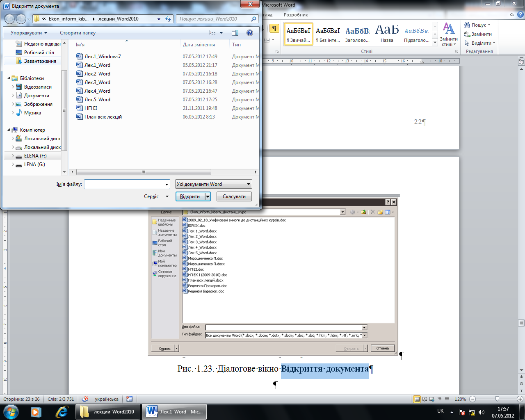Apply the Підзаголовок style
The height and width of the screenshot is (420, 525).
(x=416, y=34)
